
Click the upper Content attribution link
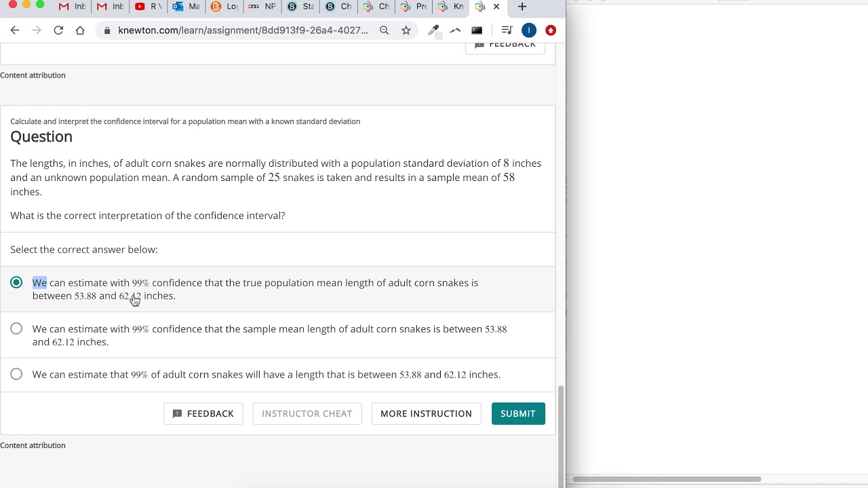33,75
